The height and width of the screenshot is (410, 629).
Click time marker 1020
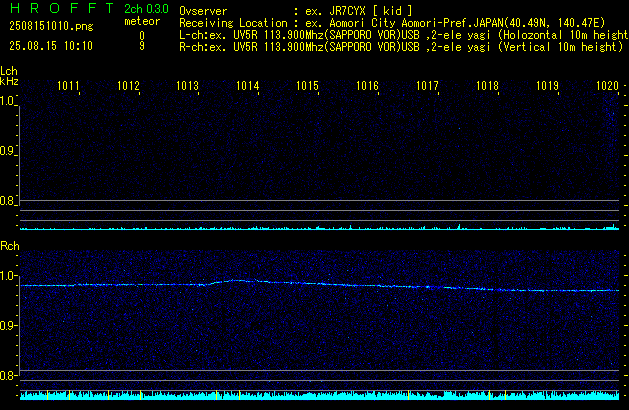[x=607, y=86]
